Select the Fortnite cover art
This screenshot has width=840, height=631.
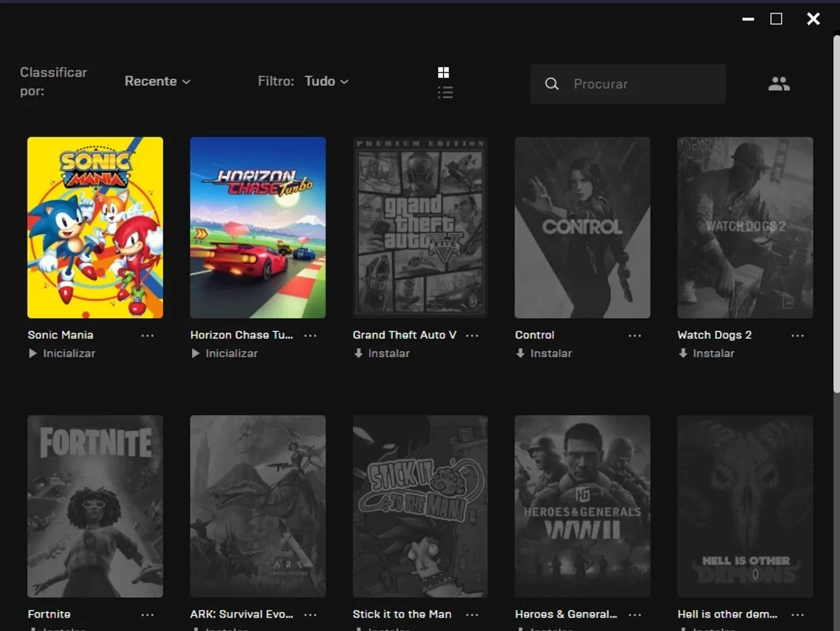coord(95,506)
